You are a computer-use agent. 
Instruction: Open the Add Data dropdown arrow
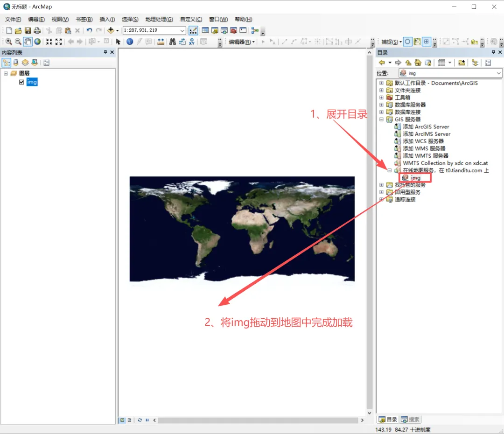click(x=117, y=30)
